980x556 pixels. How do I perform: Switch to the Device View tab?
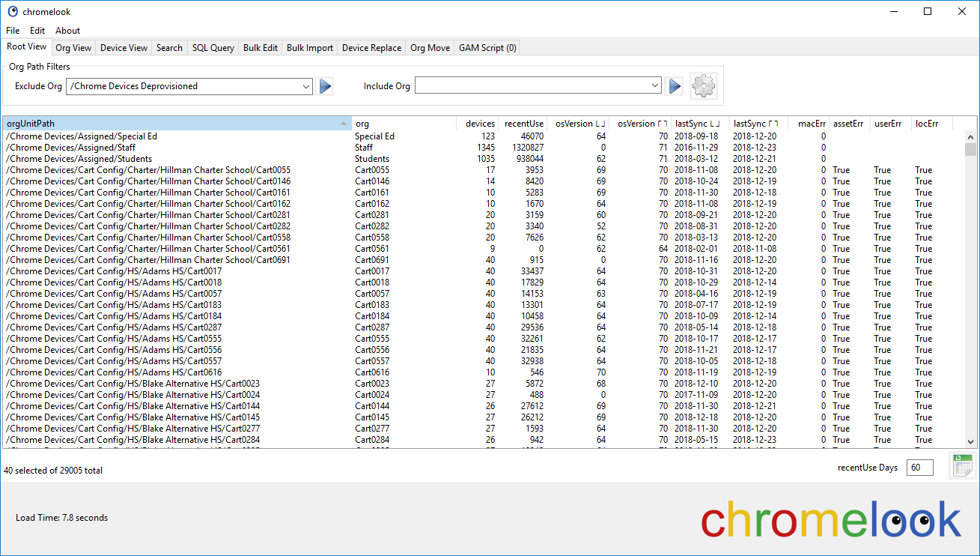tap(124, 48)
